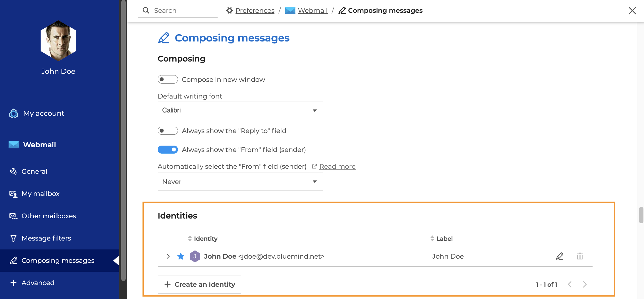
Task: Toggle Always show the "Reply to" field
Action: point(168,131)
